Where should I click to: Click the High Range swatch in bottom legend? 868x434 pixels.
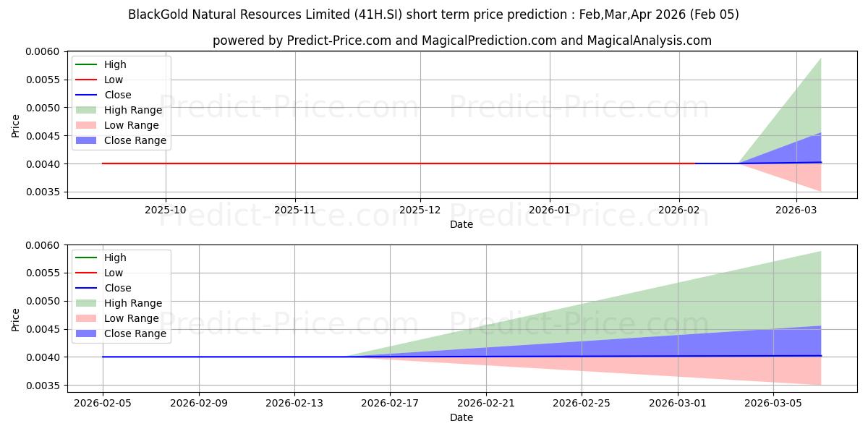click(x=88, y=303)
